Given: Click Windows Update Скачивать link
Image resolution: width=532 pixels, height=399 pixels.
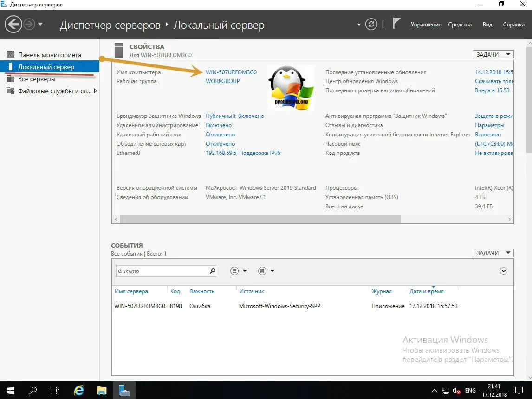Looking at the screenshot, I should point(494,81).
